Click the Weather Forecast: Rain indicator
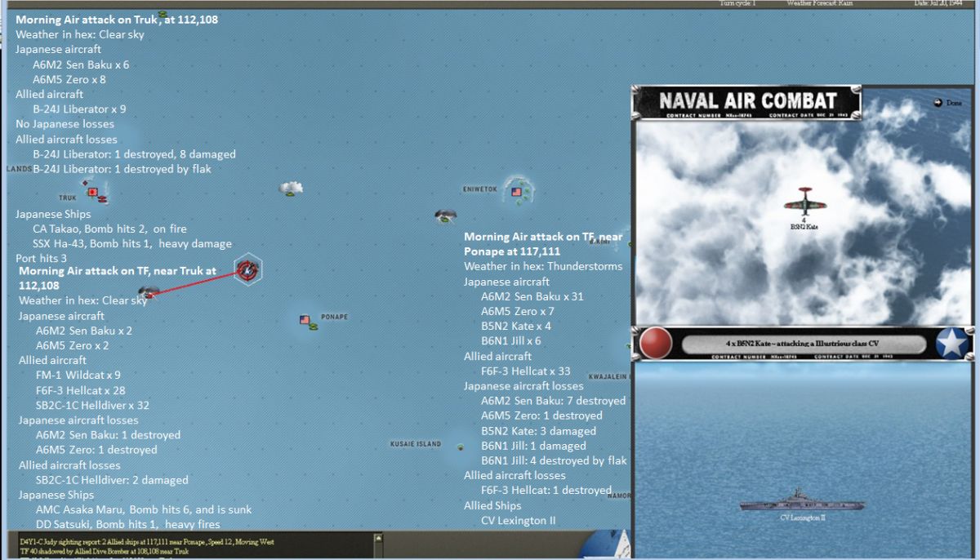 [x=819, y=3]
